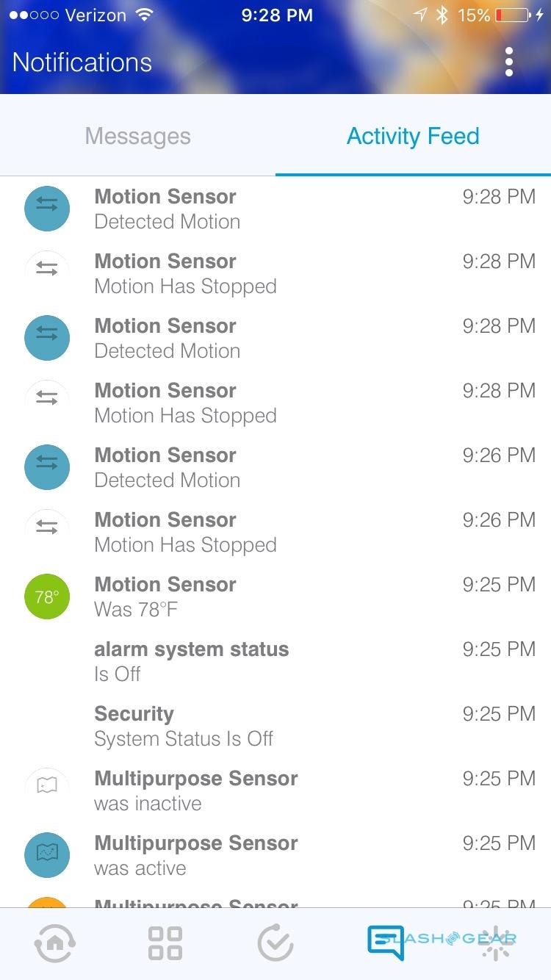Viewport: 551px width, 980px height.
Task: Tap the blue Multipurpose Sensor active icon
Action: (47, 855)
